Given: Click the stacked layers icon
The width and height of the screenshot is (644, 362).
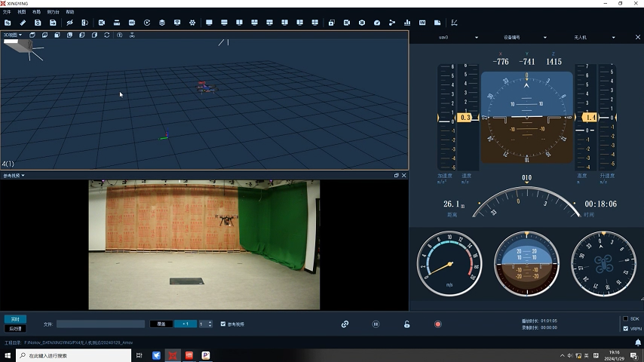Looking at the screenshot, I should coord(162,23).
